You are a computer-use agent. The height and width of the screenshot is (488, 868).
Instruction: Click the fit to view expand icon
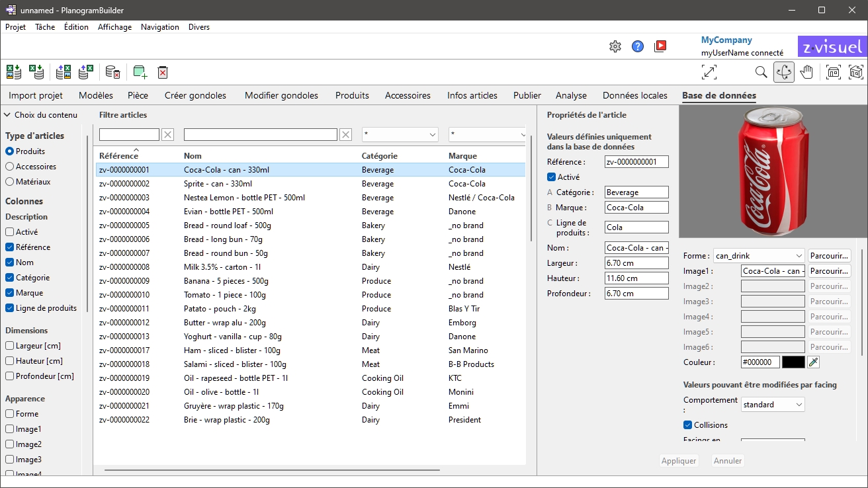tap(709, 71)
